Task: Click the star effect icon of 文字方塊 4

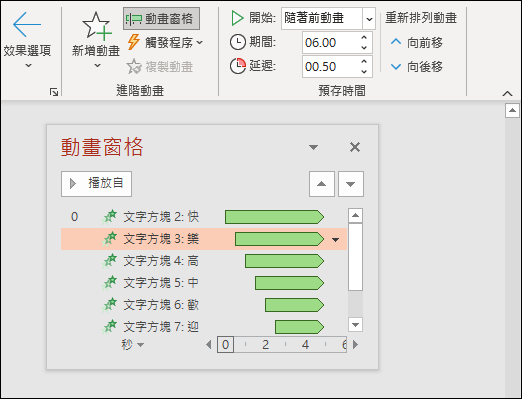Action: (x=110, y=260)
